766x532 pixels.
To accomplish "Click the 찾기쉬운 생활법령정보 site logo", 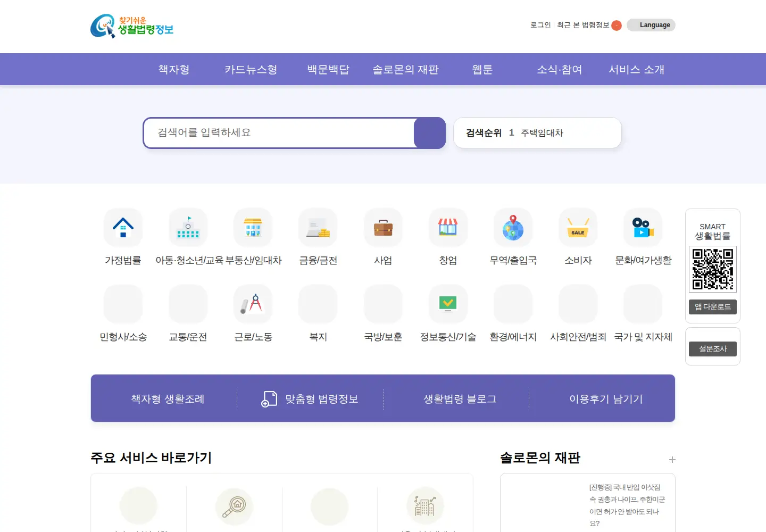I will point(132,26).
